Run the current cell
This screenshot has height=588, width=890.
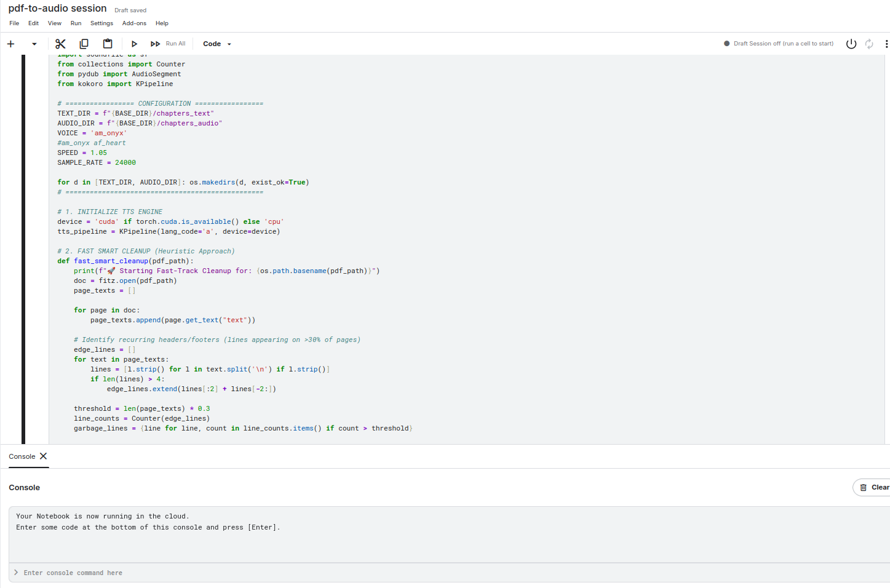tap(134, 44)
